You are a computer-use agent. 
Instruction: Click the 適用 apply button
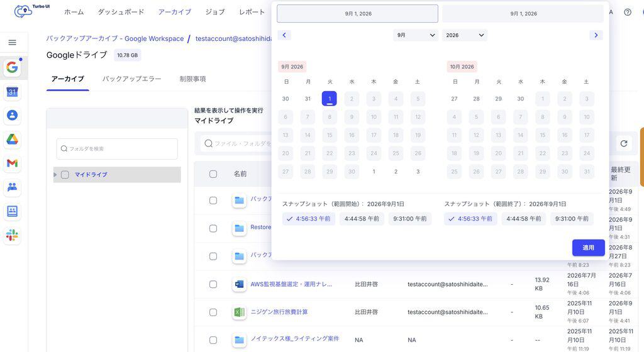[x=588, y=248]
